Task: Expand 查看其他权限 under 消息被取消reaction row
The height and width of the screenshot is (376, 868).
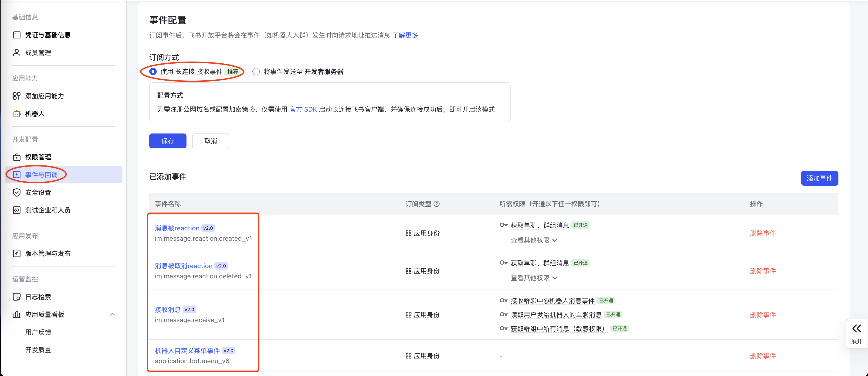Action: (534, 278)
